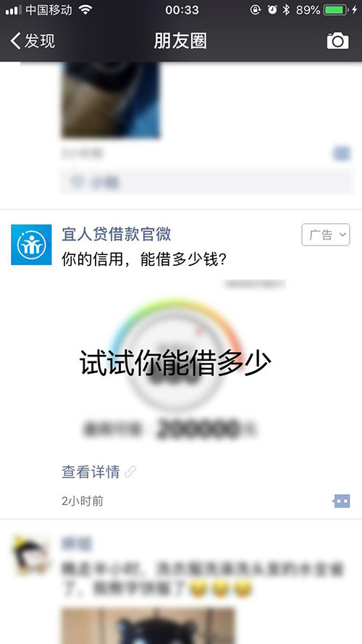Go back to 发现 via the back arrow
This screenshot has height=644, width=362.
point(16,41)
